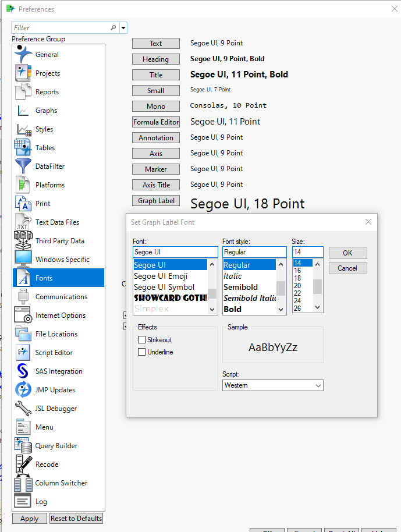This screenshot has width=401, height=532.
Task: Select the Platforms preference icon
Action: point(23,185)
